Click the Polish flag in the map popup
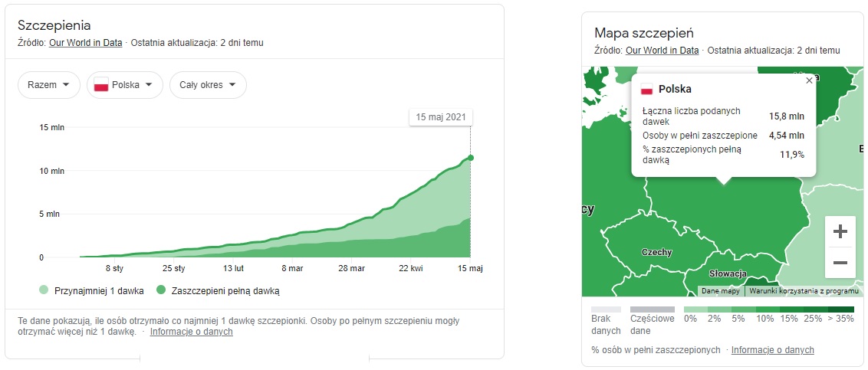868x370 pixels. (x=646, y=89)
